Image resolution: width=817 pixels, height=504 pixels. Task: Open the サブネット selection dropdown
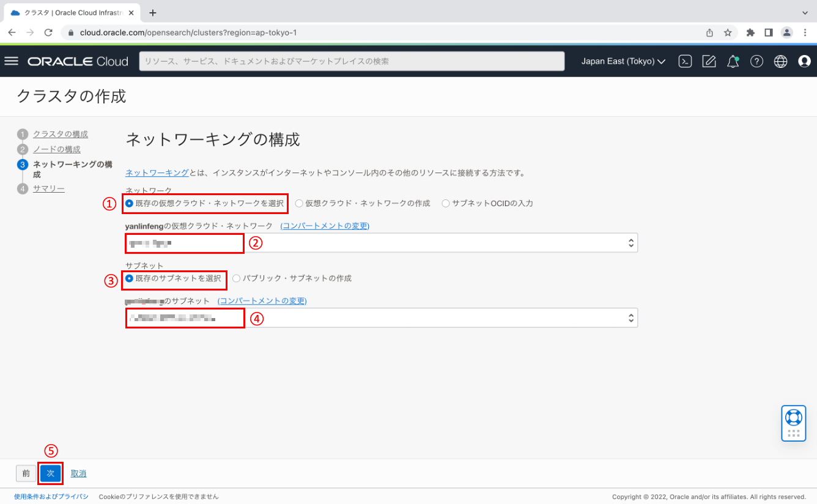(x=379, y=317)
